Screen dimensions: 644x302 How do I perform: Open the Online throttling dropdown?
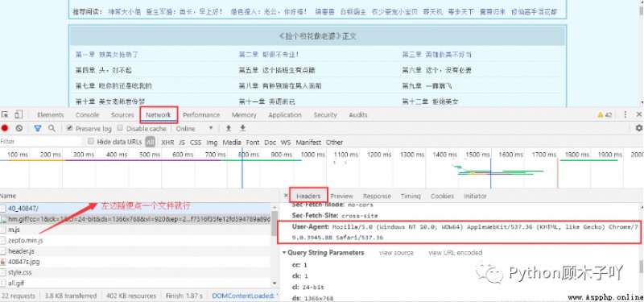(195, 128)
